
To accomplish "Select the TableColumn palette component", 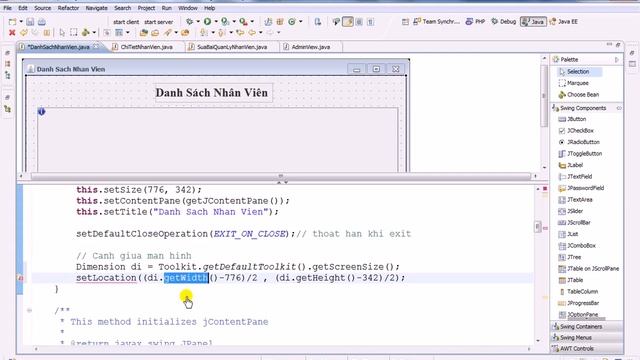I will (578, 292).
